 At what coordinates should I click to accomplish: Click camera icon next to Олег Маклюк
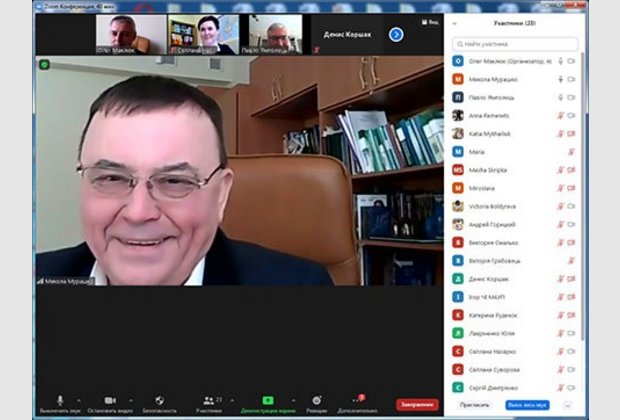coord(571,61)
